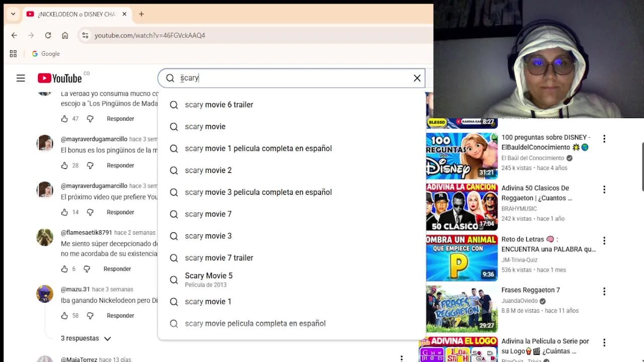Open the tab search dropdown arrow
The height and width of the screenshot is (362, 644).
13,14
